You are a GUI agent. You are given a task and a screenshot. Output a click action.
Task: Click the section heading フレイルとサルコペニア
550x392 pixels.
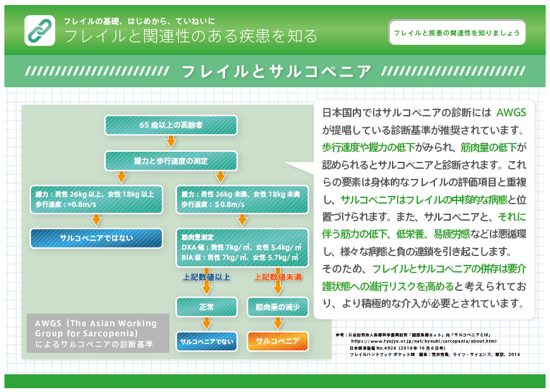point(276,71)
